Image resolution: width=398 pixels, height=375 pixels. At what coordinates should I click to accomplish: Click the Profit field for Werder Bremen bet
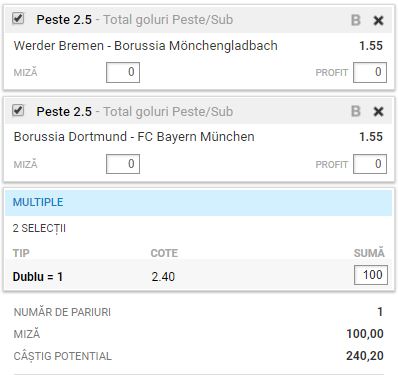pyautogui.click(x=370, y=72)
